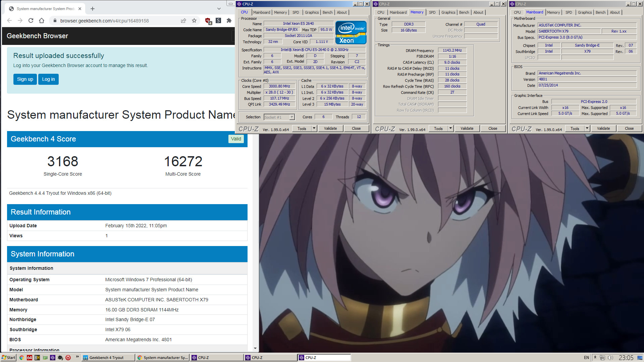Click the EN language indicator
Screen dimensions: 644x362
[x=586, y=358]
